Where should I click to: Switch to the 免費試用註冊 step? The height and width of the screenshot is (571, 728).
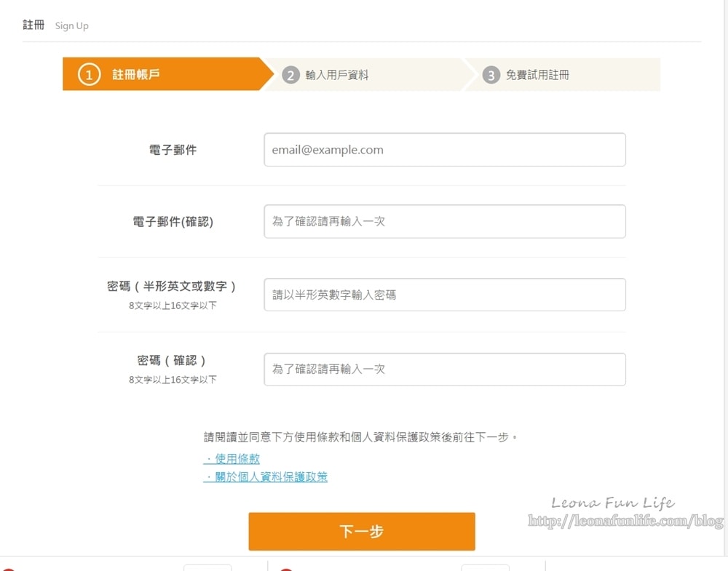[x=537, y=75]
